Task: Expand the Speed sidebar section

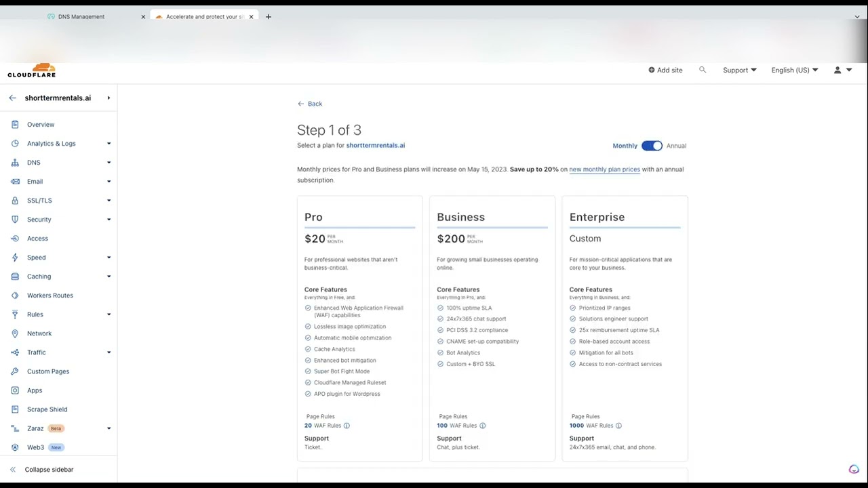Action: click(108, 258)
